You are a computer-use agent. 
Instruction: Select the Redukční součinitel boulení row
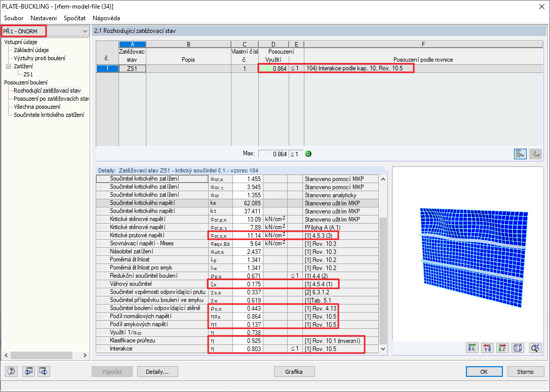coord(237,276)
